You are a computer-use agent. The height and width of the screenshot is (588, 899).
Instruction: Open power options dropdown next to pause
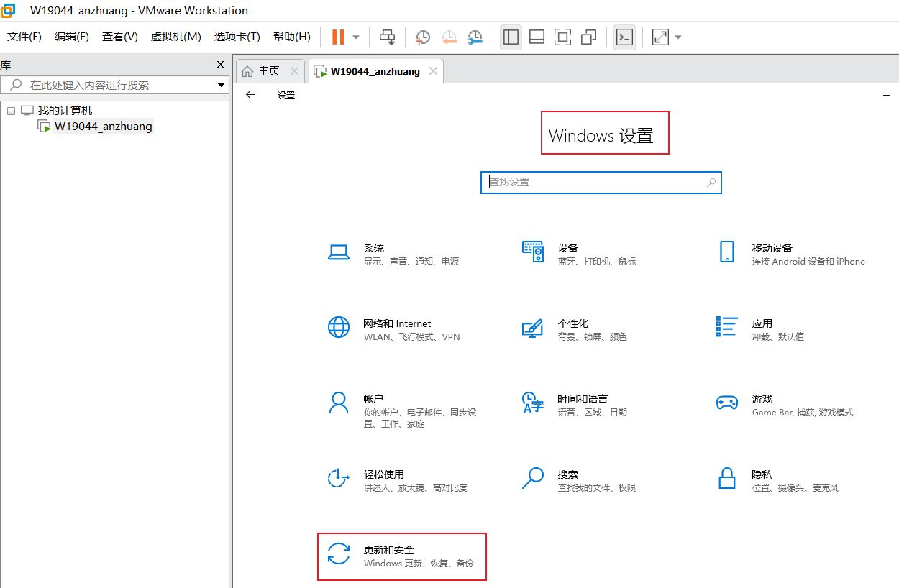point(356,37)
